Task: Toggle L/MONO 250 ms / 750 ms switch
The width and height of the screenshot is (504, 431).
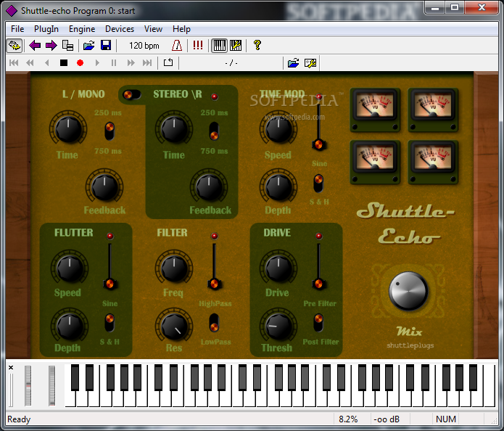Action: coord(110,131)
